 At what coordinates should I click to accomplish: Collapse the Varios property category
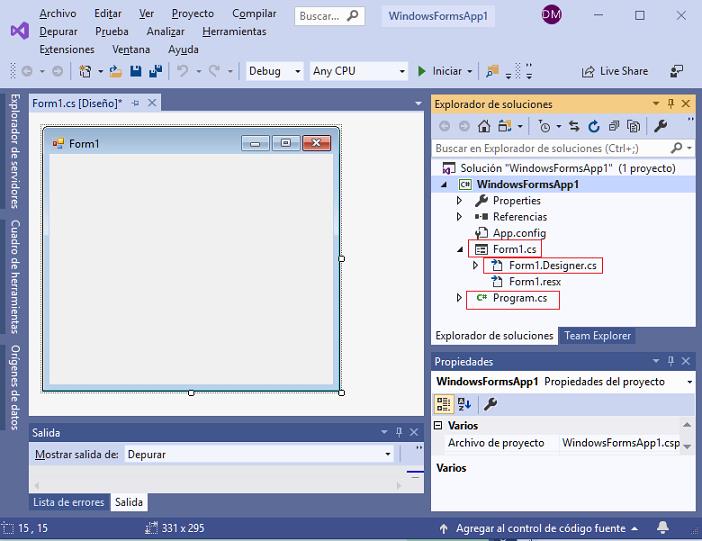pos(438,425)
